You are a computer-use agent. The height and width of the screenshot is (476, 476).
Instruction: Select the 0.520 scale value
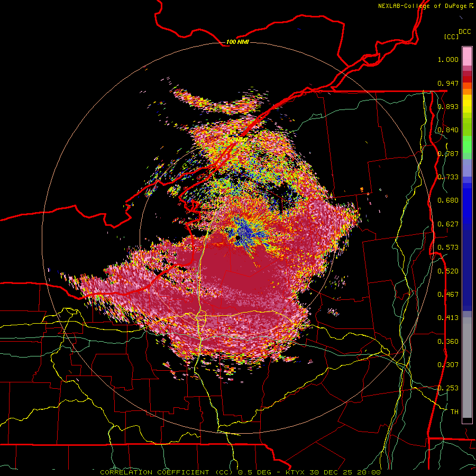[x=448, y=271]
